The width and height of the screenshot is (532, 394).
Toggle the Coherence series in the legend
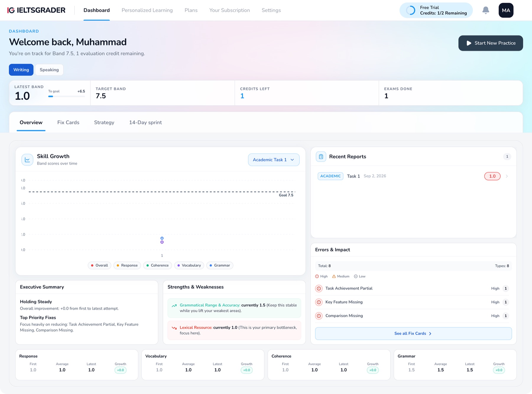(x=158, y=265)
